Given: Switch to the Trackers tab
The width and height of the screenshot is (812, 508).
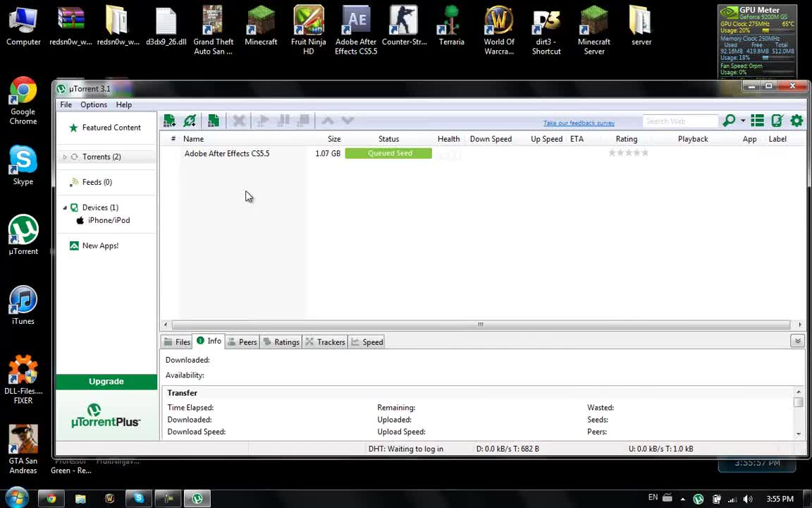Looking at the screenshot, I should pos(325,342).
